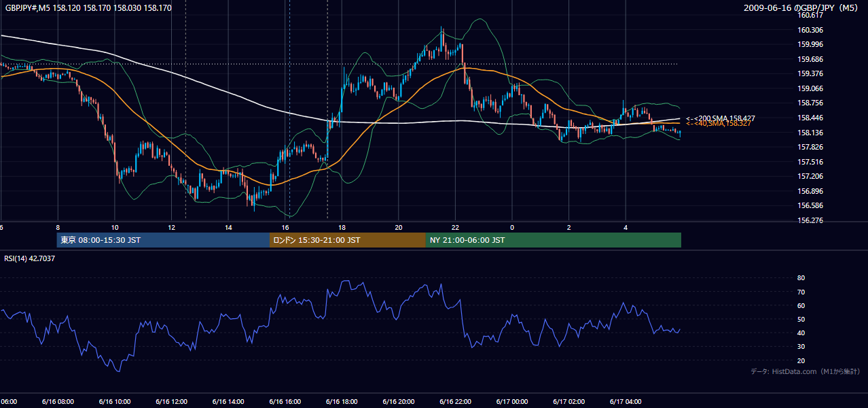This screenshot has height=408, width=868.
Task: Select the NY 21:00-06:00 JST session bar
Action: (554, 240)
